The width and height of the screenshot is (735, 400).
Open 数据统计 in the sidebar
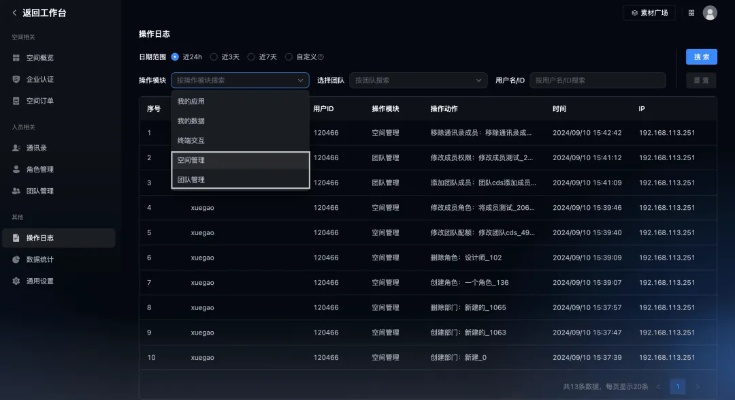(x=40, y=259)
